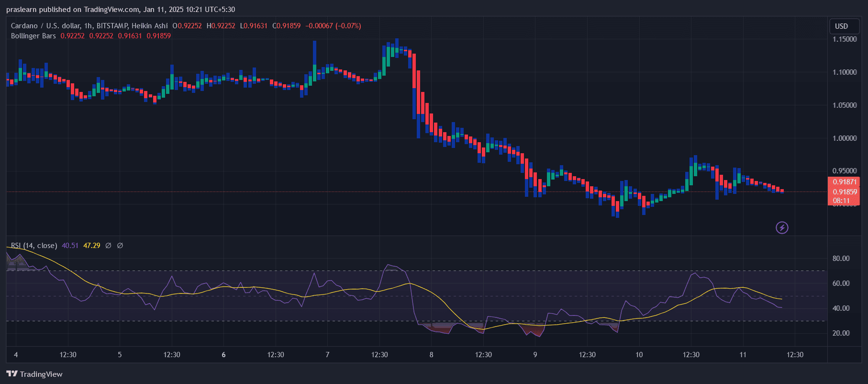
Task: Click the yellow RSI average value 47.29
Action: pos(91,246)
